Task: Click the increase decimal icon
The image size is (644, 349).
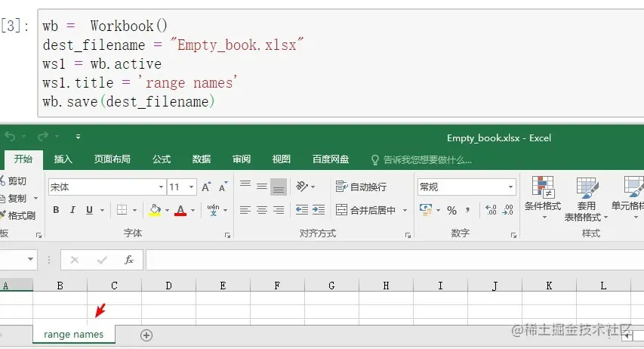Action: coord(491,210)
